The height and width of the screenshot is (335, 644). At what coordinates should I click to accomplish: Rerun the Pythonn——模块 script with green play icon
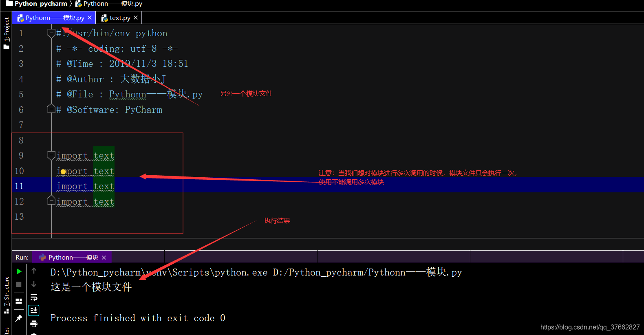tap(19, 271)
